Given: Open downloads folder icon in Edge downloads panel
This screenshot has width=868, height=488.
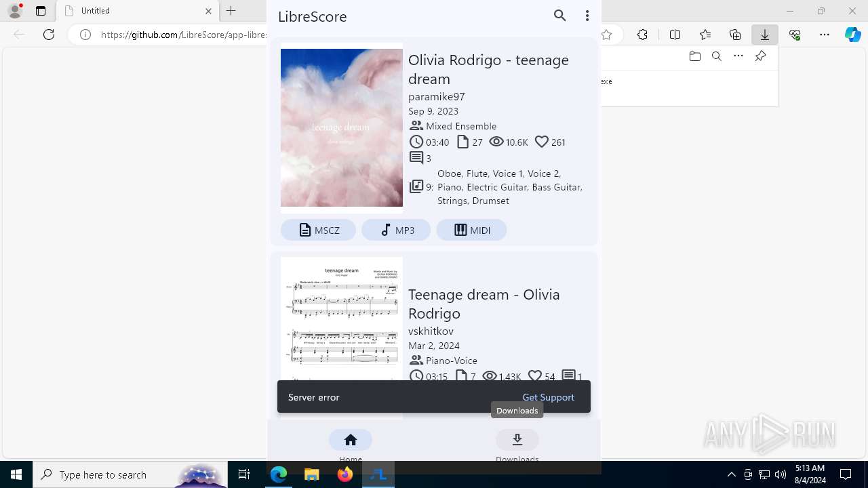Looking at the screenshot, I should click(695, 56).
